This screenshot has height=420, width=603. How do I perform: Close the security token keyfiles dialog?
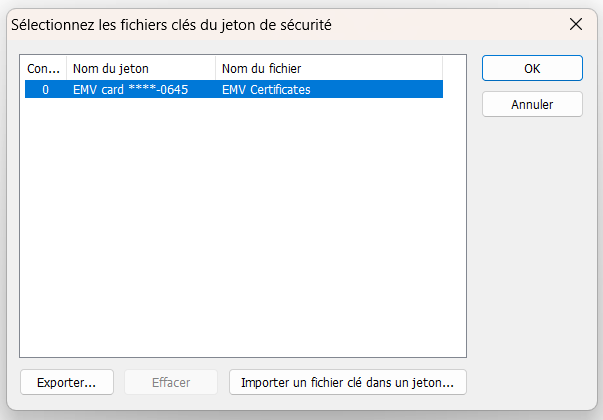[x=576, y=24]
